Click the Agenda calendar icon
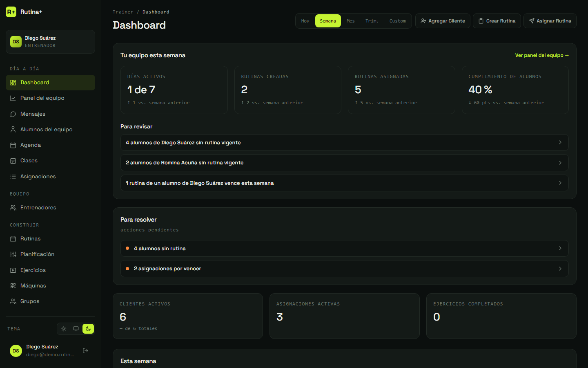588x368 pixels. [13, 145]
